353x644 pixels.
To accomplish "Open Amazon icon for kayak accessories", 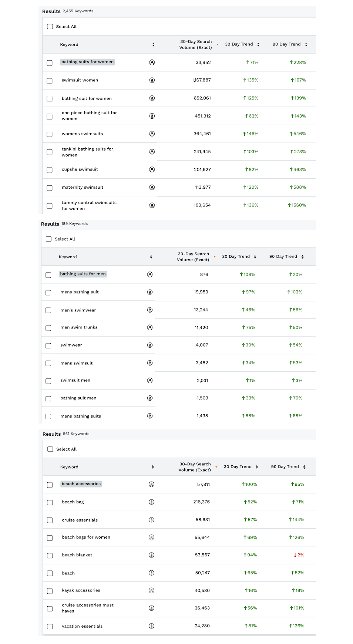I will [x=151, y=590].
